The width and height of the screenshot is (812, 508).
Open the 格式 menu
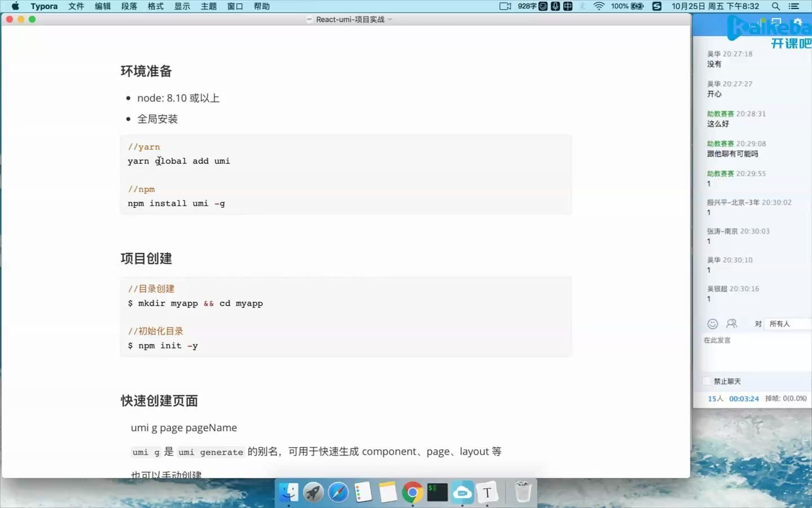point(156,6)
